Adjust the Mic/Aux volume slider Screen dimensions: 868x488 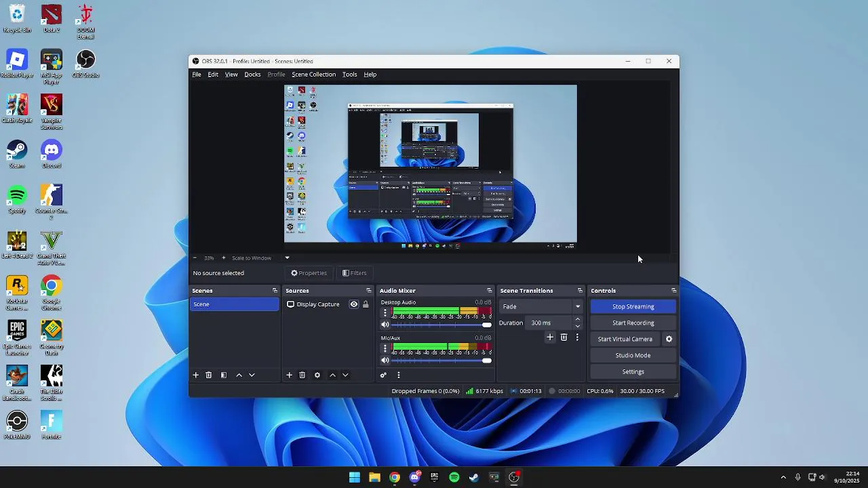click(442, 360)
